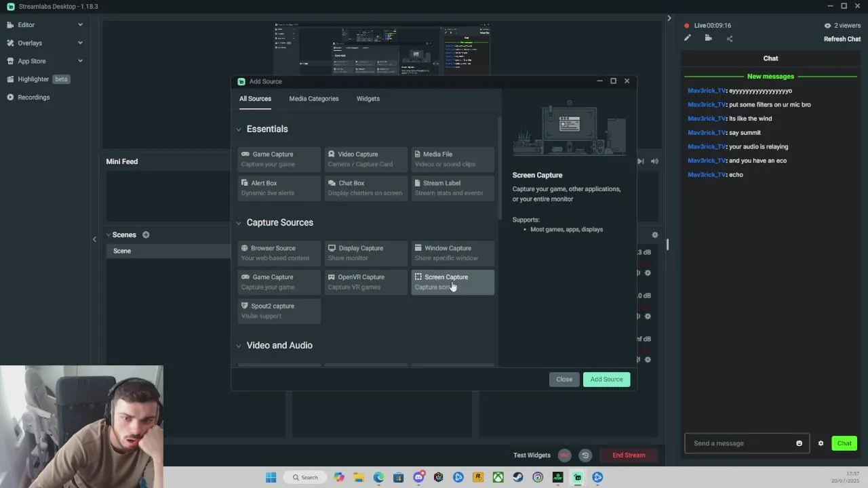
Task: Pick the Alert Box widget
Action: (279, 188)
